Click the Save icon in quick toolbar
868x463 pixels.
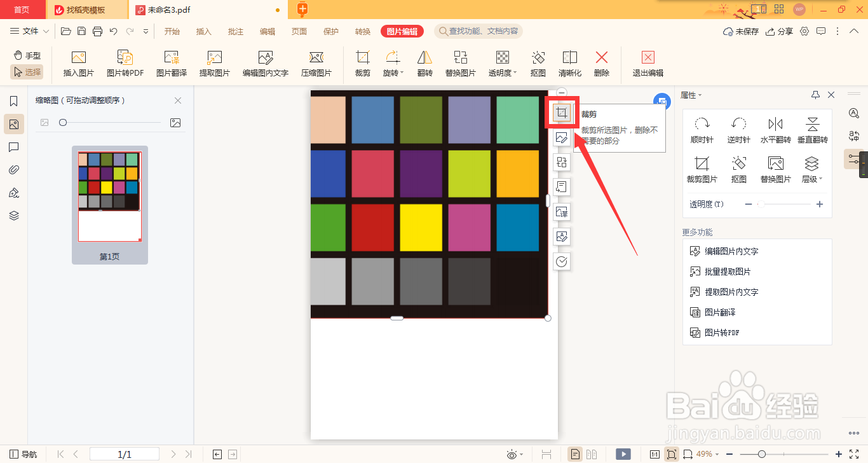click(81, 31)
